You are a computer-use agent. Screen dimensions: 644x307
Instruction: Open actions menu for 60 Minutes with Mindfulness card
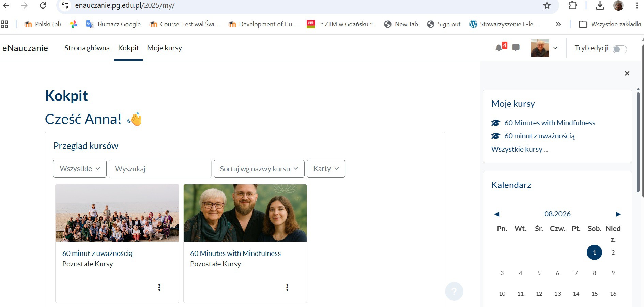[287, 287]
